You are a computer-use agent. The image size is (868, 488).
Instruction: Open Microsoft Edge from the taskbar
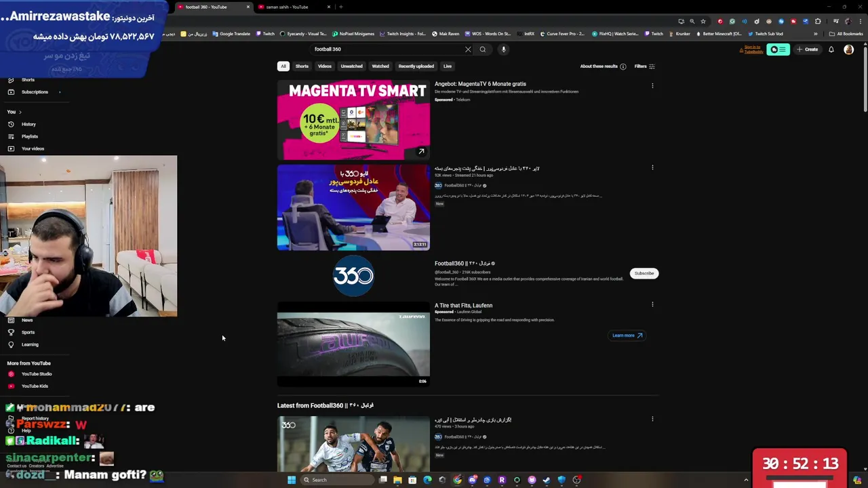(x=427, y=480)
